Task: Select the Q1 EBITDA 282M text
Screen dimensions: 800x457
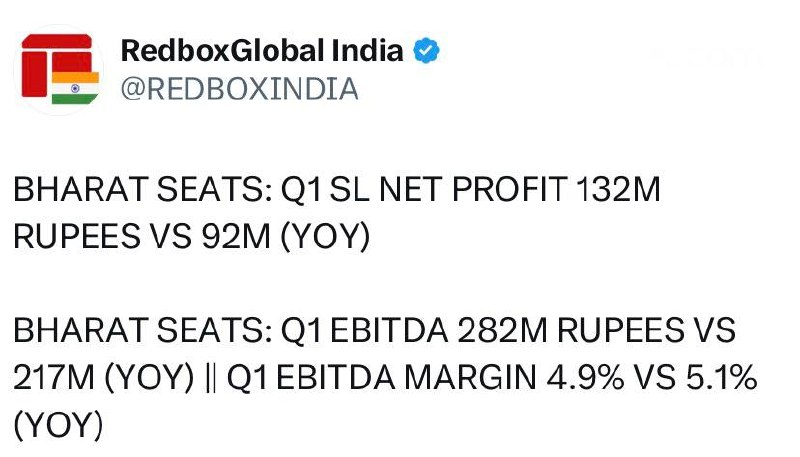Action: click(x=414, y=330)
